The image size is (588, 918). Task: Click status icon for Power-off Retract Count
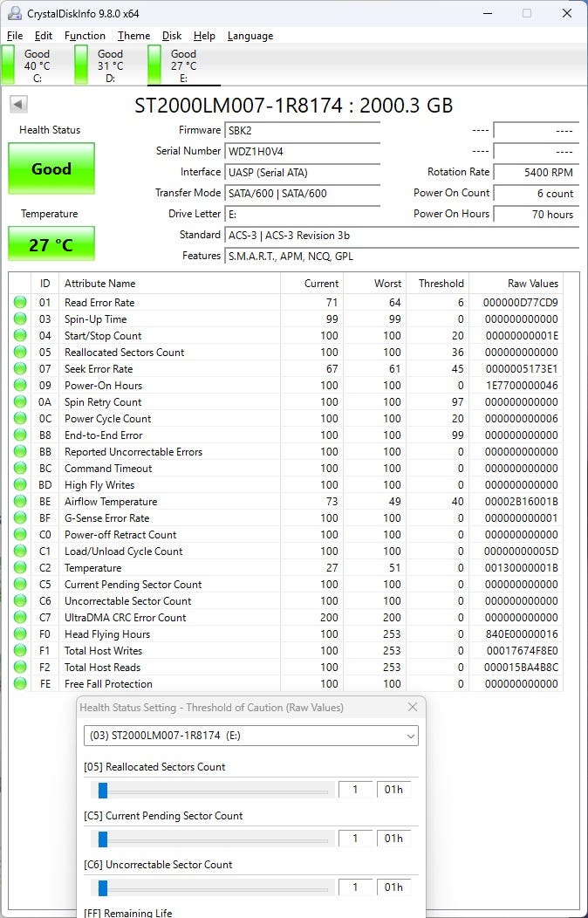[20, 535]
